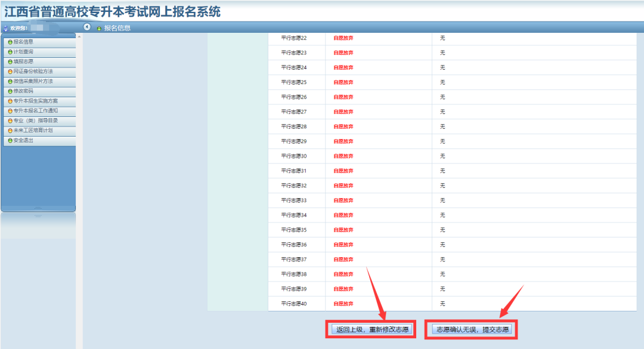
Task: Select 填报志愿 in the sidebar
Action: (39, 61)
